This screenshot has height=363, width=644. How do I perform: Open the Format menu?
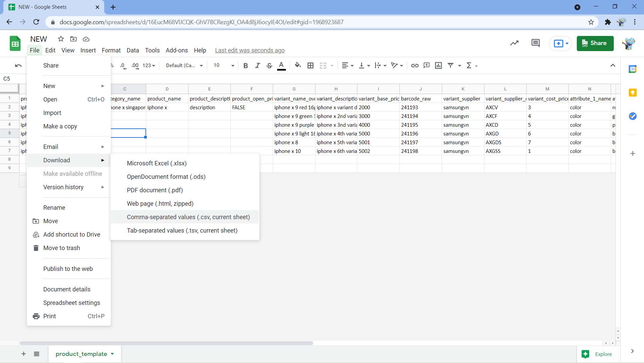[111, 50]
